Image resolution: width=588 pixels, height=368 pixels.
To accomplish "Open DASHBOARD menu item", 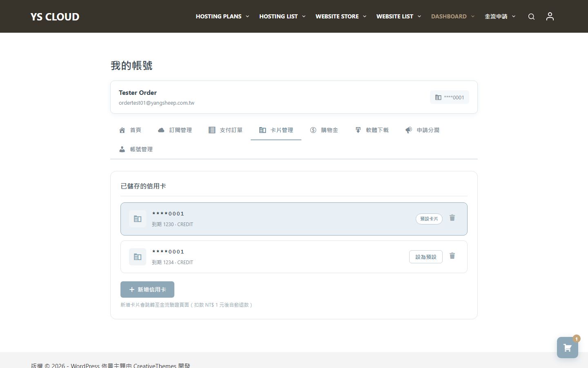I will [449, 16].
